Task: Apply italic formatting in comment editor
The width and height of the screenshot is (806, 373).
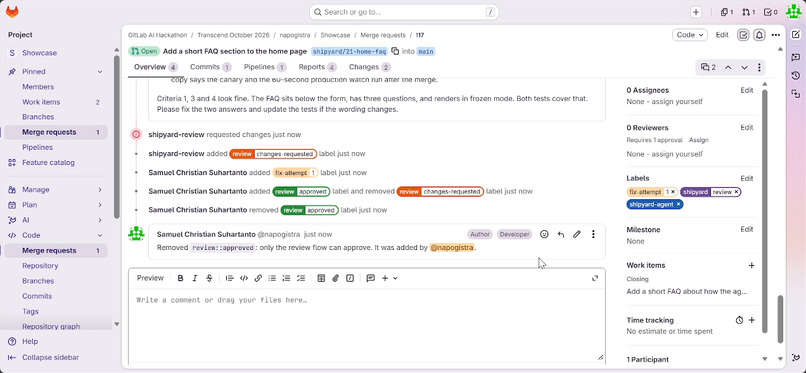Action: coord(195,278)
